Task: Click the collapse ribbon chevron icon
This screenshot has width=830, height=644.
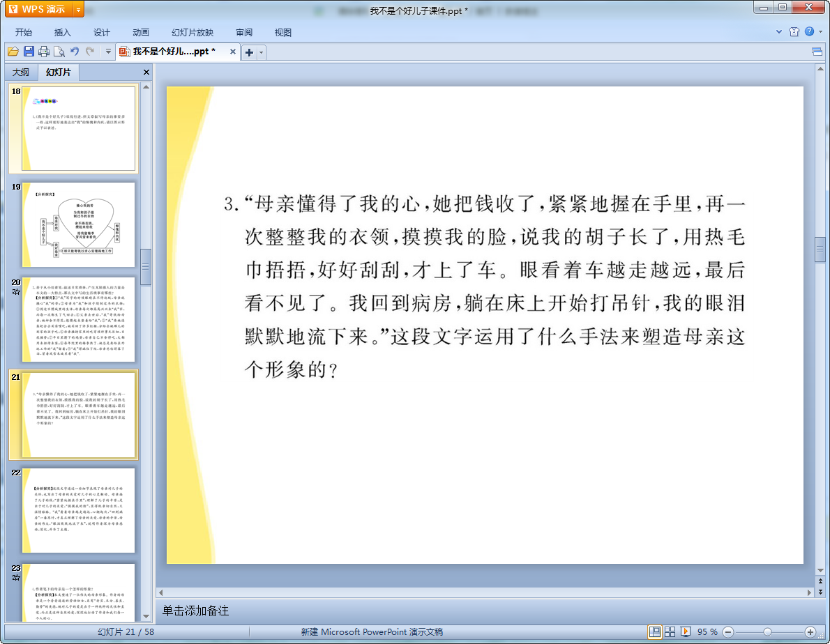Action: [779, 32]
